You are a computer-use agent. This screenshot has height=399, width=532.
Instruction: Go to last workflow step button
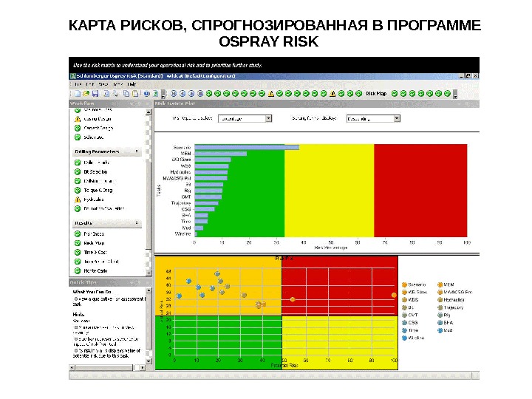click(x=200, y=94)
